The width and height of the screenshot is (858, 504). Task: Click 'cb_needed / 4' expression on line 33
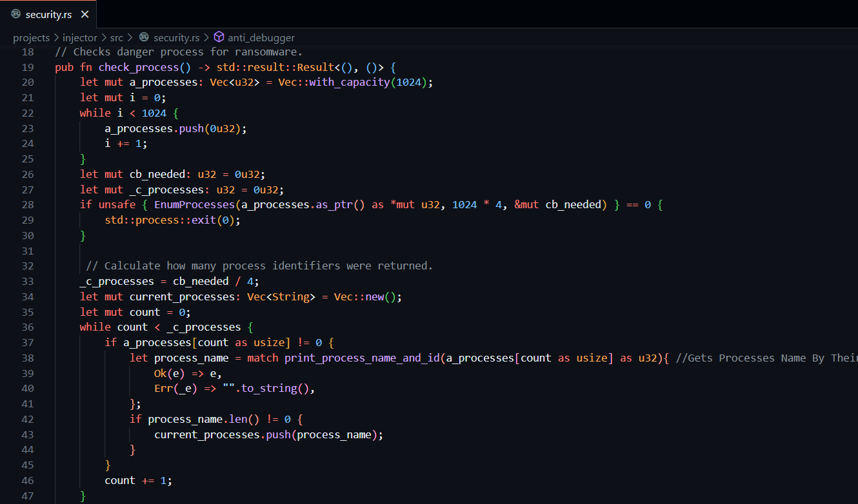pyautogui.click(x=213, y=282)
